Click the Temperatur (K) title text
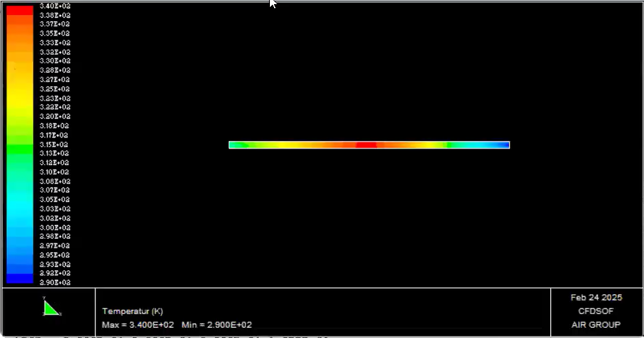 coord(133,311)
